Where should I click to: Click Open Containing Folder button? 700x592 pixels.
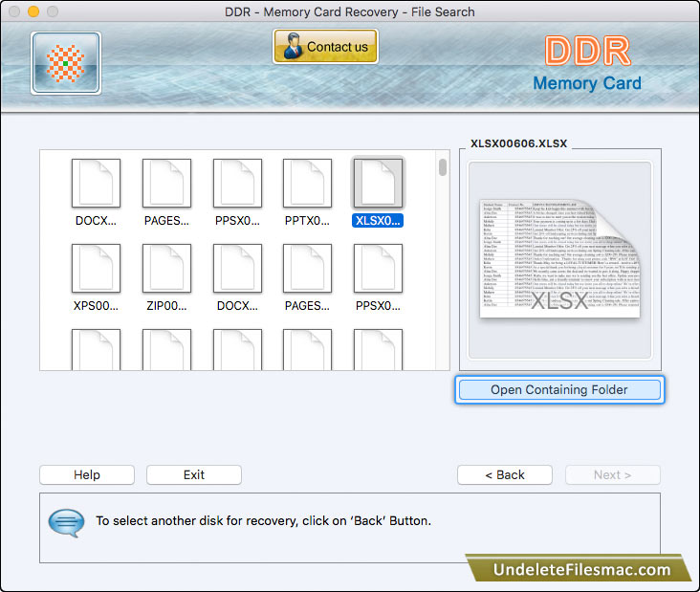[x=559, y=390]
